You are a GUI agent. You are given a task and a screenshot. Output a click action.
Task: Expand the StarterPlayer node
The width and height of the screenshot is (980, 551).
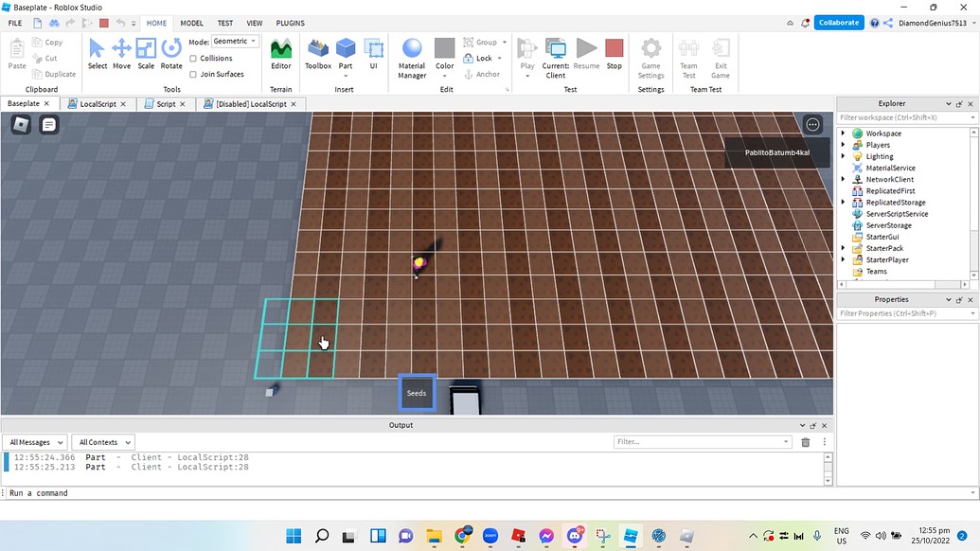843,260
